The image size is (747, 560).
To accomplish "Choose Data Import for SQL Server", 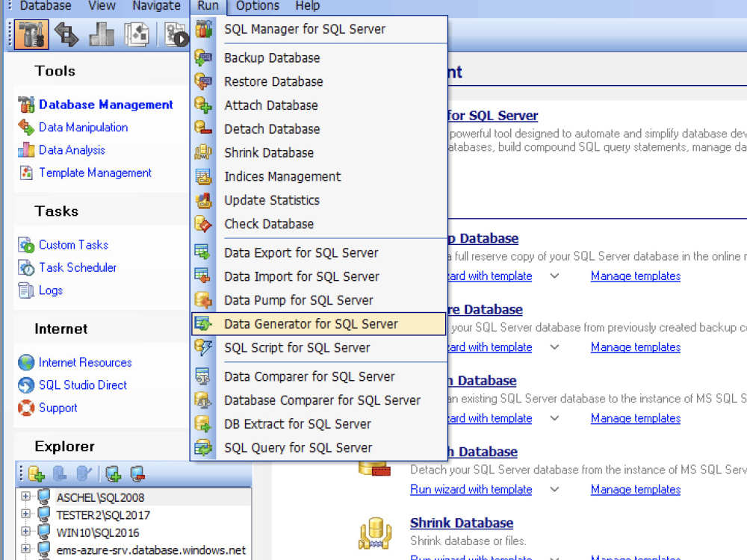I will coord(319,277).
